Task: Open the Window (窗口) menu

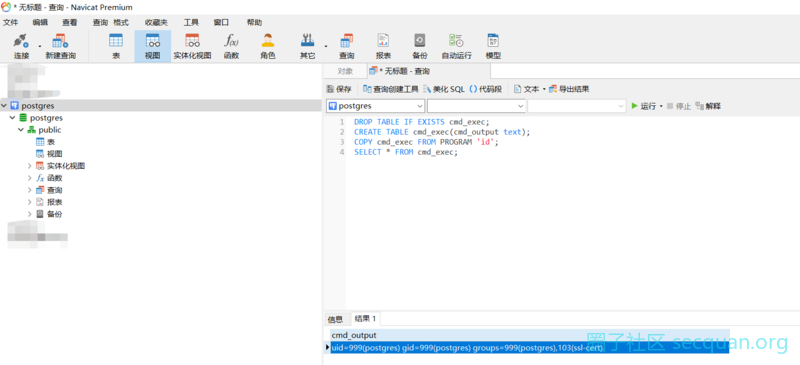Action: coord(221,22)
